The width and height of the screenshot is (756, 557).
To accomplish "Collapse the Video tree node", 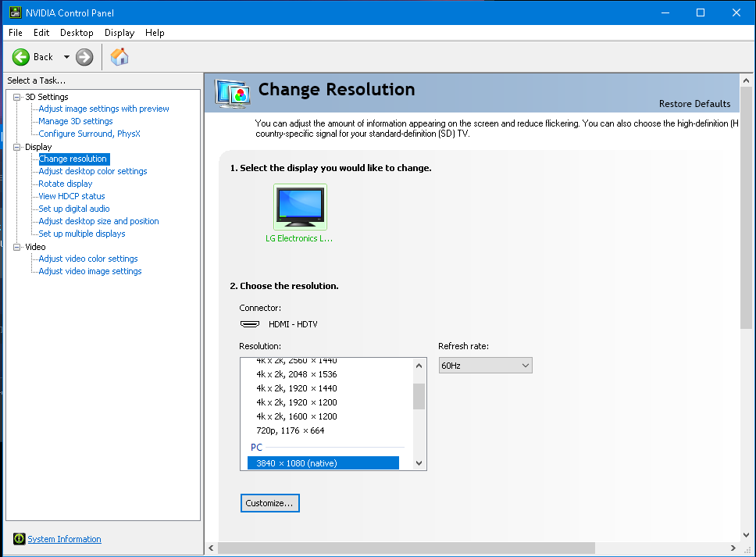I will pyautogui.click(x=17, y=247).
